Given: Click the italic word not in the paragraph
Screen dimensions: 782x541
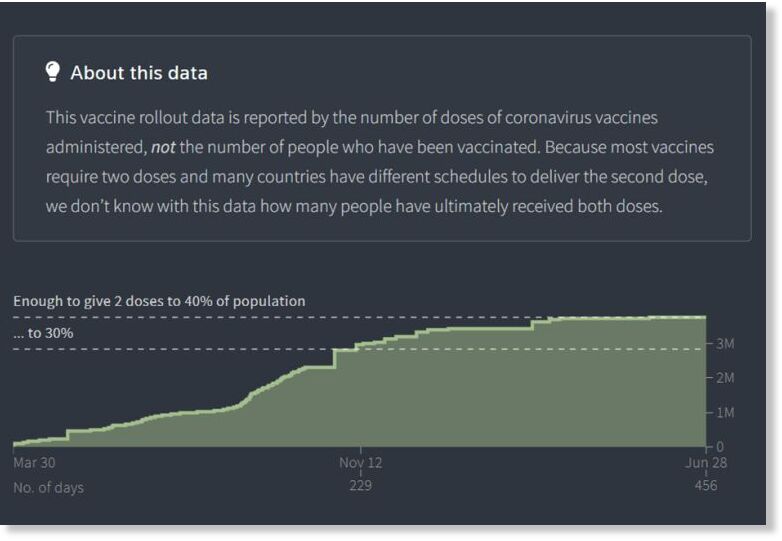Looking at the screenshot, I should (x=163, y=147).
